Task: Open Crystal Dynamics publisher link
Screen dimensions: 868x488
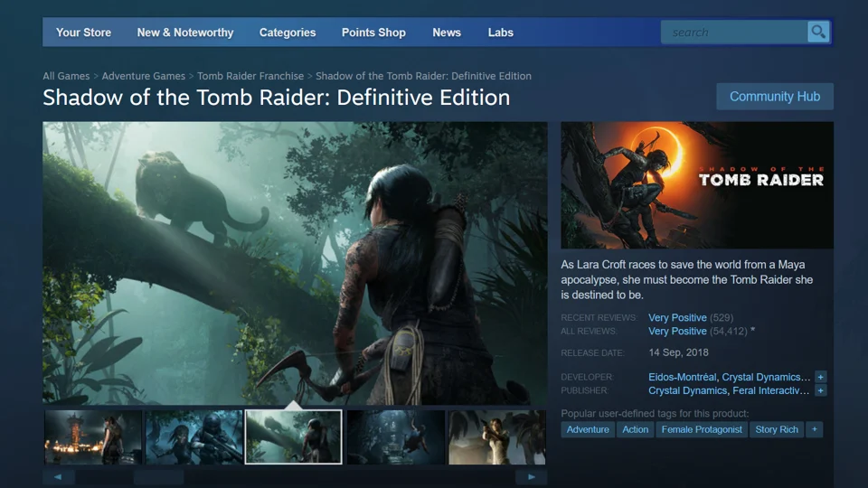Action: pyautogui.click(x=687, y=390)
